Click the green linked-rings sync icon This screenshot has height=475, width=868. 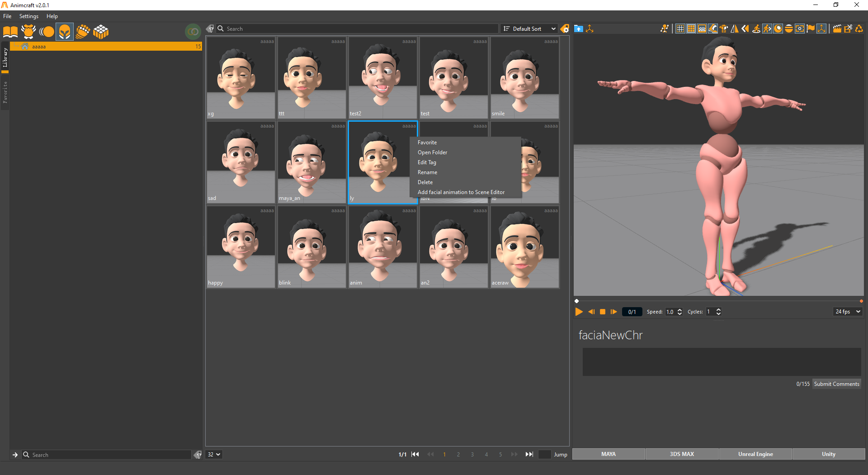click(193, 32)
